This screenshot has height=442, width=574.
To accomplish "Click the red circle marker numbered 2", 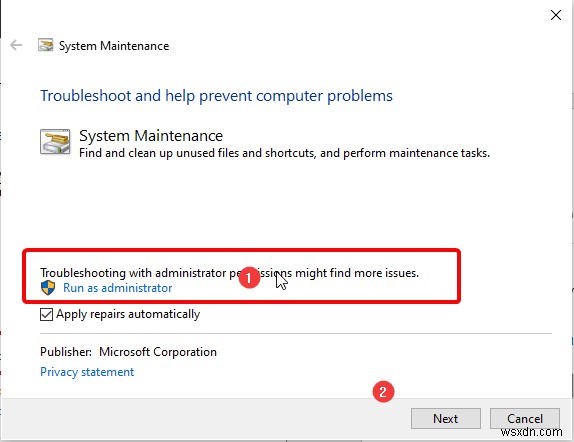I will tap(383, 392).
